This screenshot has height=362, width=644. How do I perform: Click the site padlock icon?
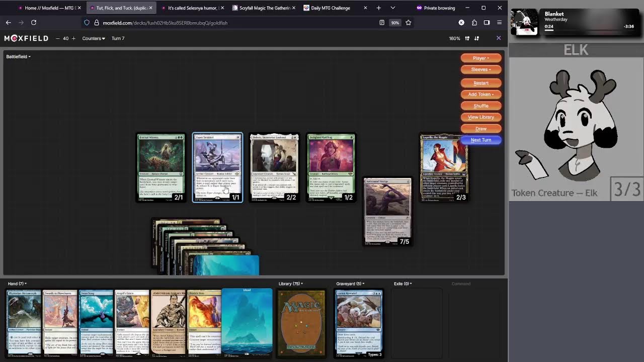tap(97, 23)
